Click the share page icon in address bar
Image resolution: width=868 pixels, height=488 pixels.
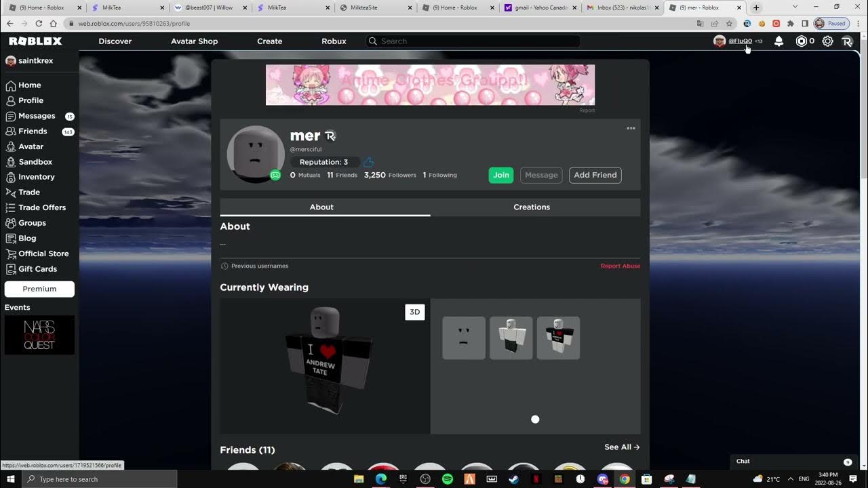pos(715,24)
